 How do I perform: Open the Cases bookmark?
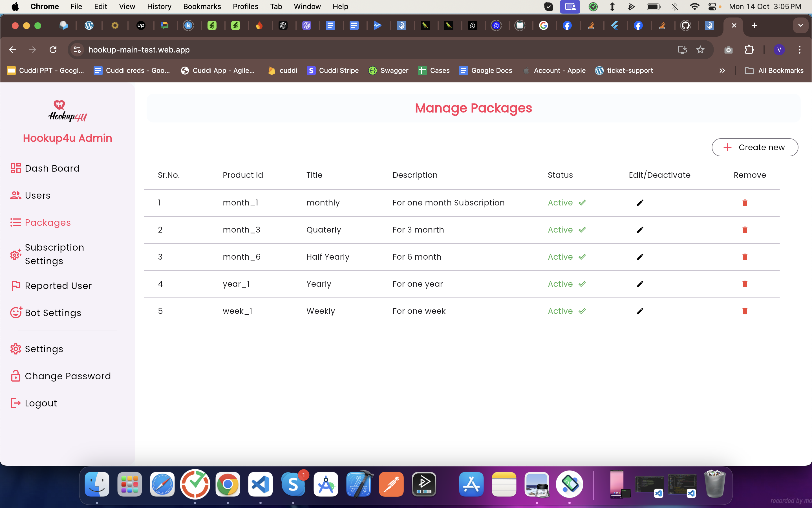pyautogui.click(x=434, y=71)
